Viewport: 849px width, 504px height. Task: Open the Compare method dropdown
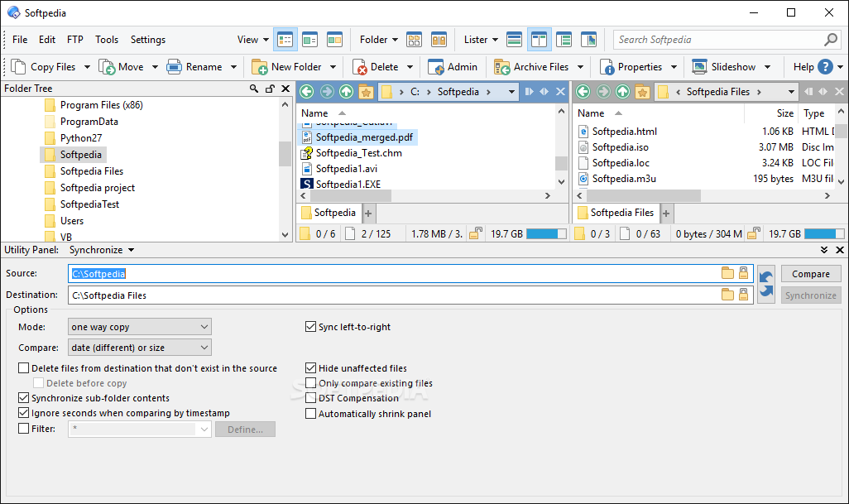point(140,348)
